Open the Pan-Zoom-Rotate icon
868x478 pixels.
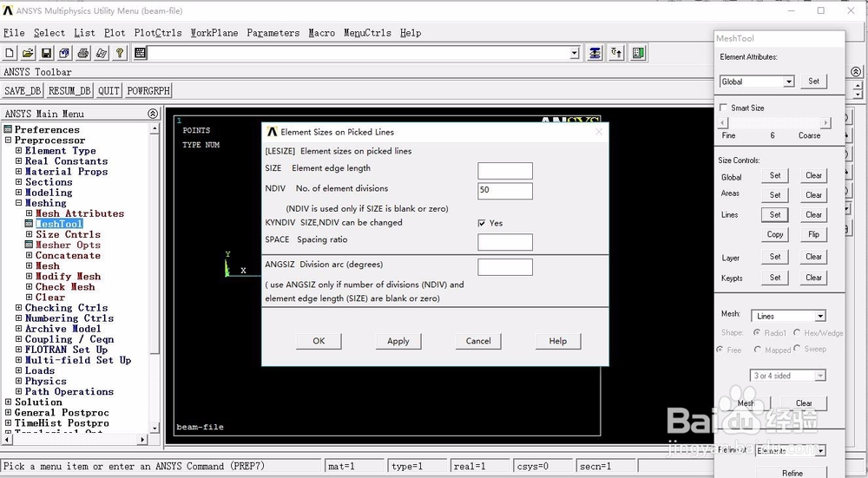[64, 53]
